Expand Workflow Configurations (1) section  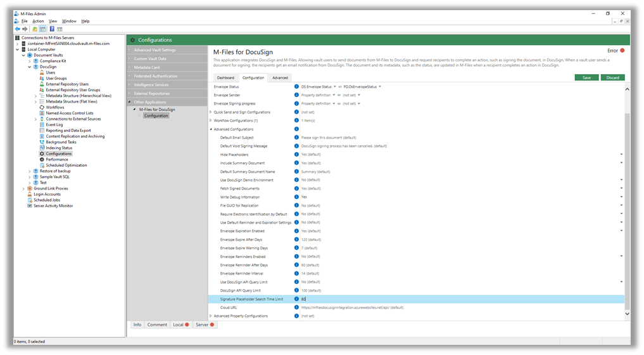(x=211, y=120)
